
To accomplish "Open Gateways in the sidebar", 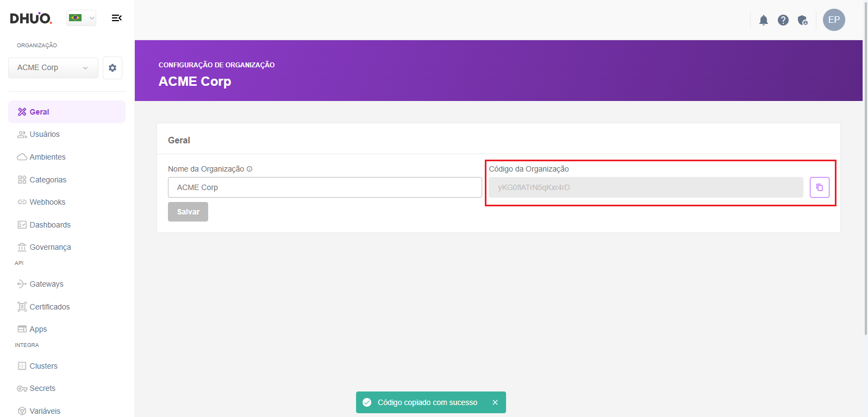I will (46, 284).
